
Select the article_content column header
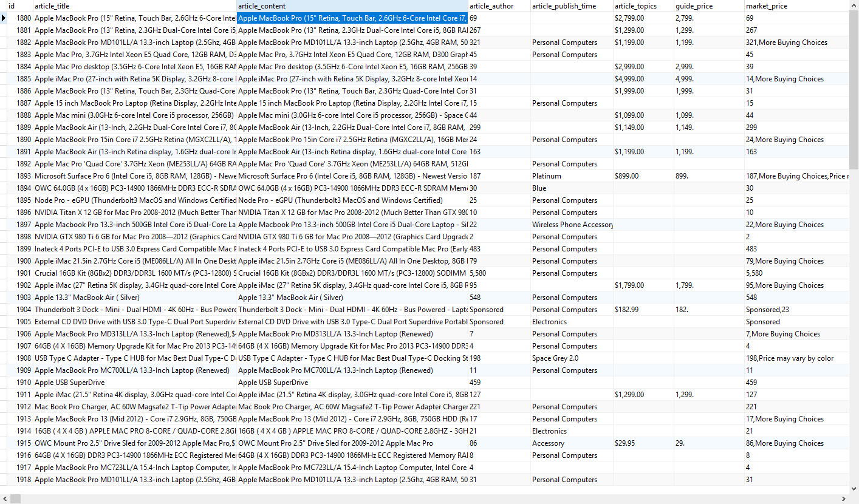pyautogui.click(x=352, y=6)
